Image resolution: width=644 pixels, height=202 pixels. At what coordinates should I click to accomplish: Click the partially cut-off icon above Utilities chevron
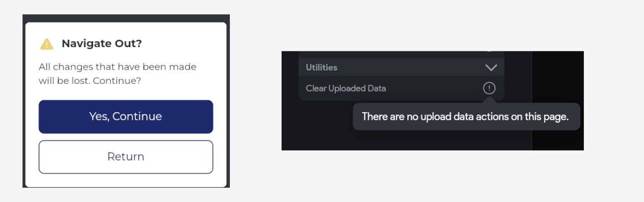[489, 52]
